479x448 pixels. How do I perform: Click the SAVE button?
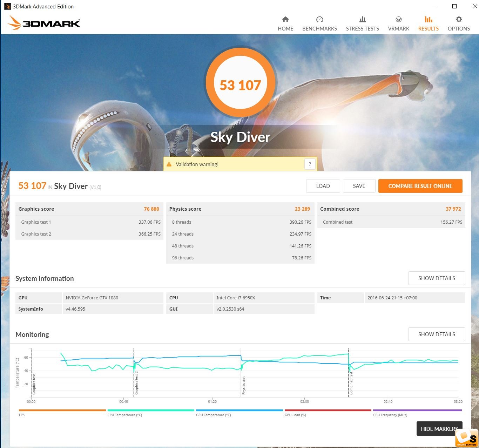(359, 186)
